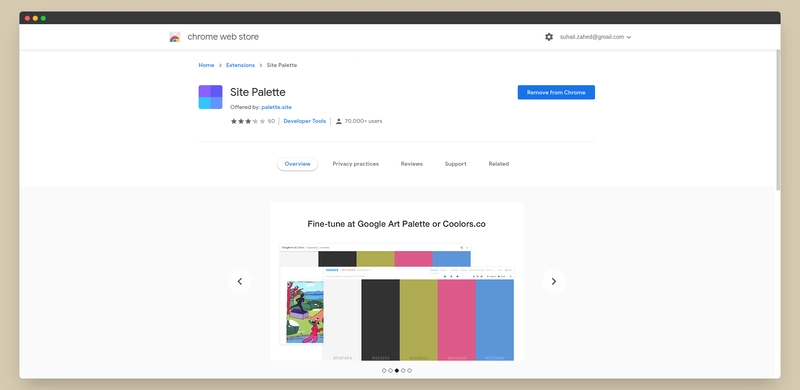Select the first carousel dot indicator
800x390 pixels.
tap(384, 371)
